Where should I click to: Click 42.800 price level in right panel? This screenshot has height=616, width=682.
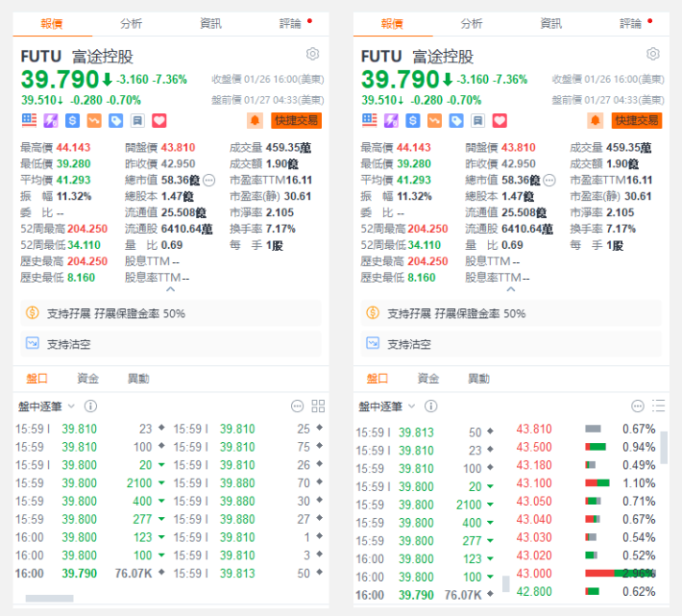click(534, 592)
